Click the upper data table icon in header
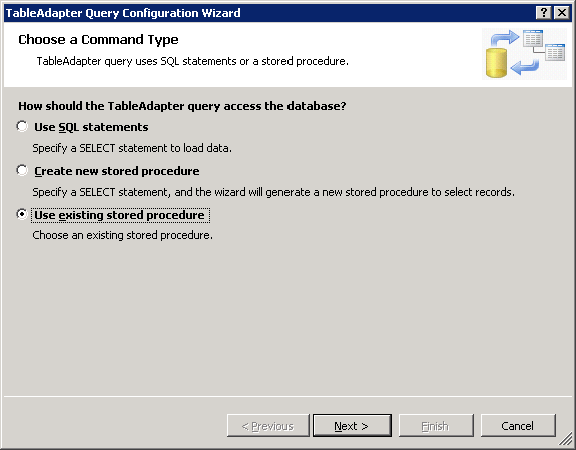Screen dimensions: 576x450 pyautogui.click(x=533, y=38)
